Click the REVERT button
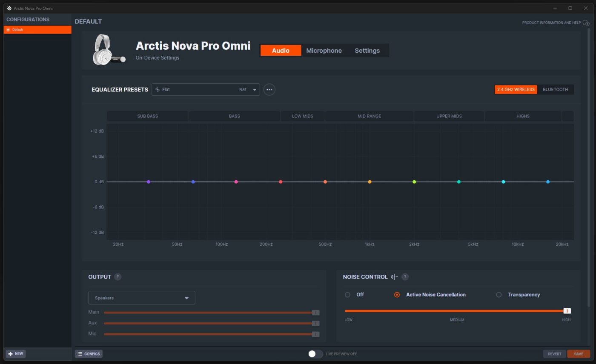The image size is (596, 364). 555,354
